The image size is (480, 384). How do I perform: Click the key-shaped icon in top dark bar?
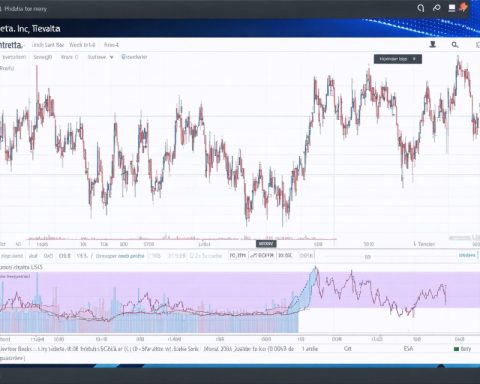click(436, 8)
